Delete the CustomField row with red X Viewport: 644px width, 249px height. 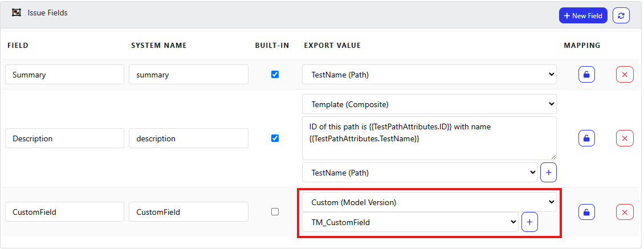tap(625, 212)
